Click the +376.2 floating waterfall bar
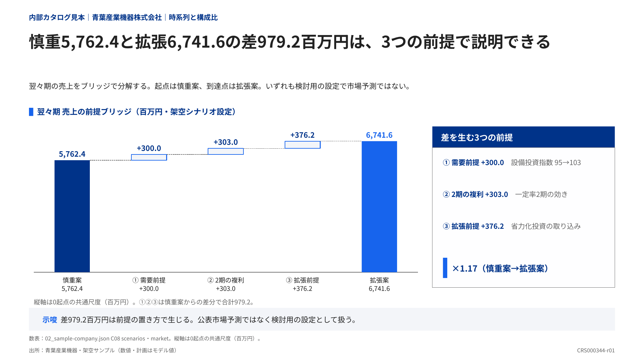Screen dimensions: 644x362 (303, 145)
